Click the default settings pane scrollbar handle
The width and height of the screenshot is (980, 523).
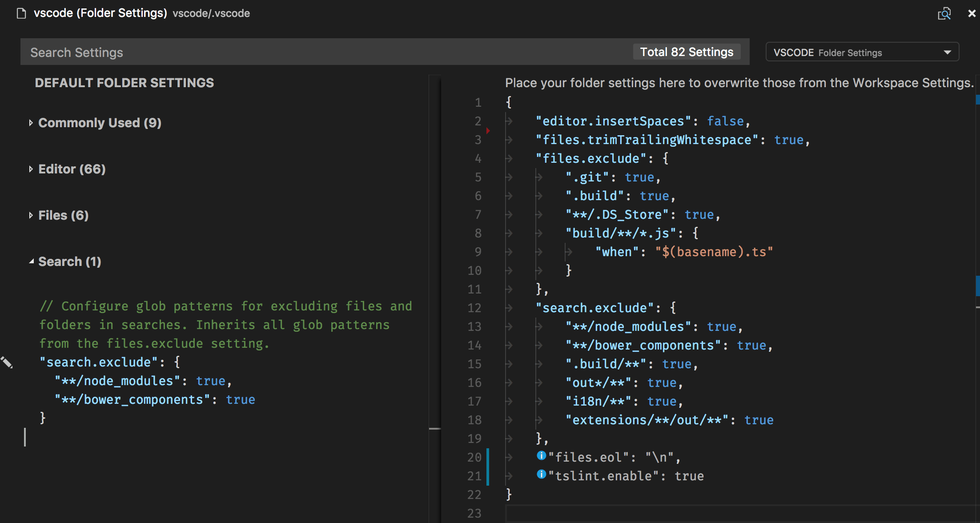pos(434,428)
